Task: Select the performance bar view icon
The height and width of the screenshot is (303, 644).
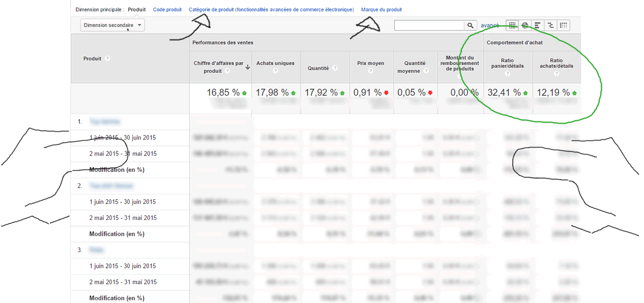Action: coord(538,25)
